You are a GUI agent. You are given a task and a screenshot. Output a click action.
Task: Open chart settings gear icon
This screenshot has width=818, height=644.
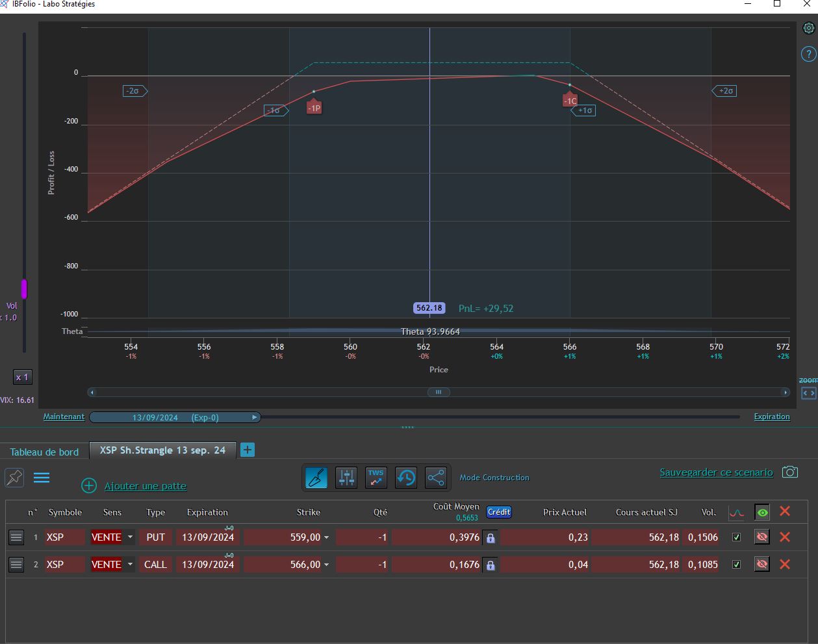[x=808, y=28]
